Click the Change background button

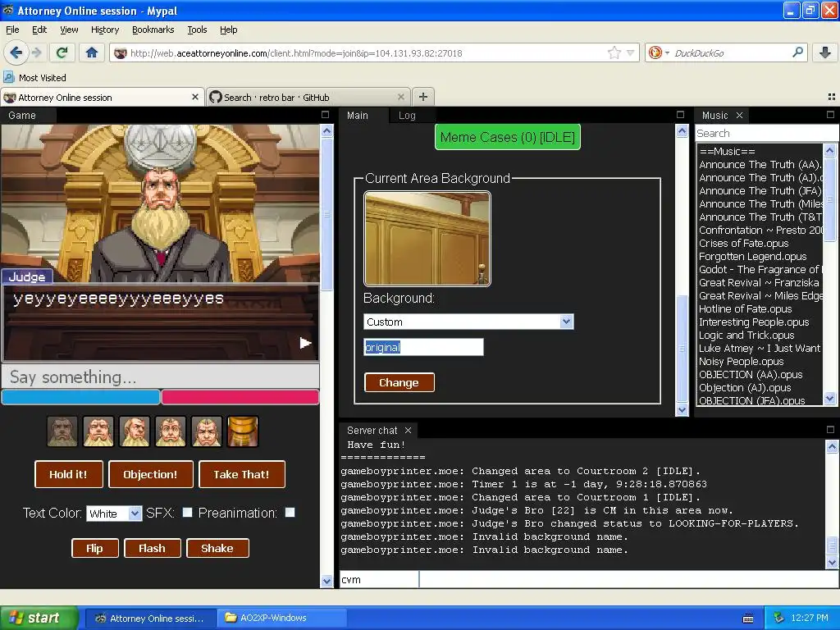[x=399, y=382]
